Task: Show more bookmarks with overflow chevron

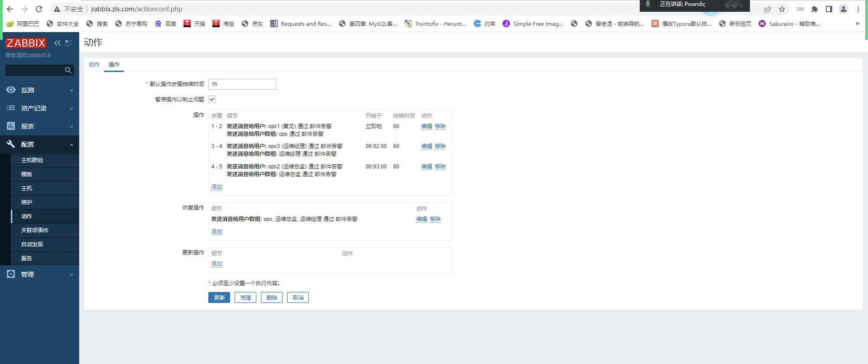Action: coord(857,24)
